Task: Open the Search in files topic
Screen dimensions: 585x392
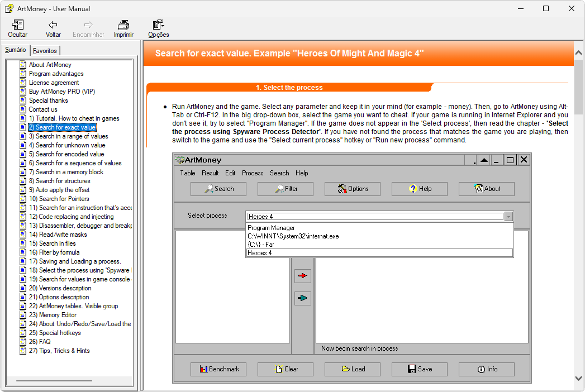Action: coord(53,243)
